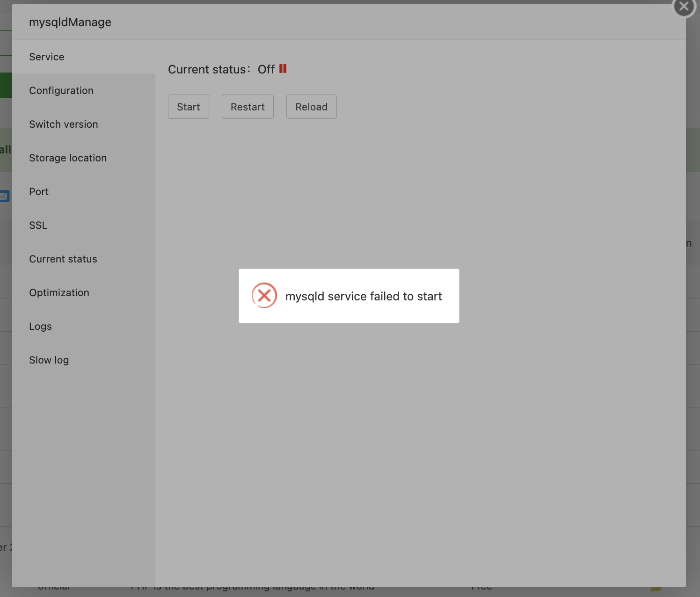
Task: Dismiss the mysqld service failed message
Action: tap(349, 296)
